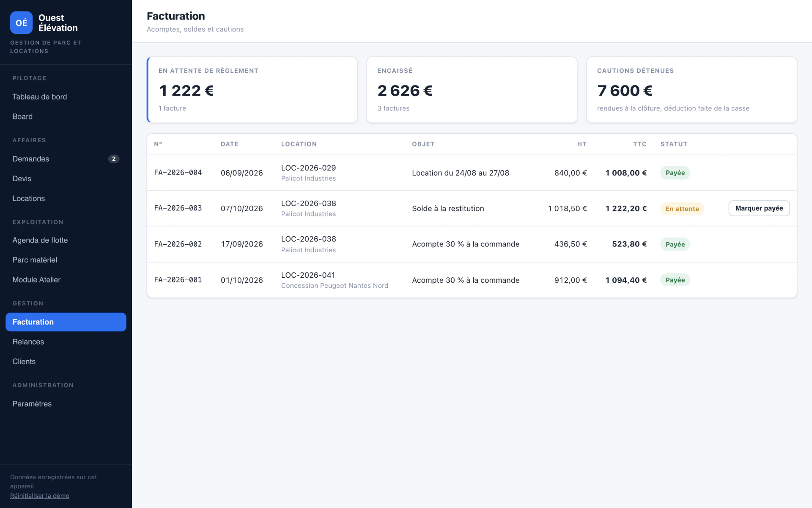Click the Facturation page title
This screenshot has height=508, width=812.
tap(176, 16)
